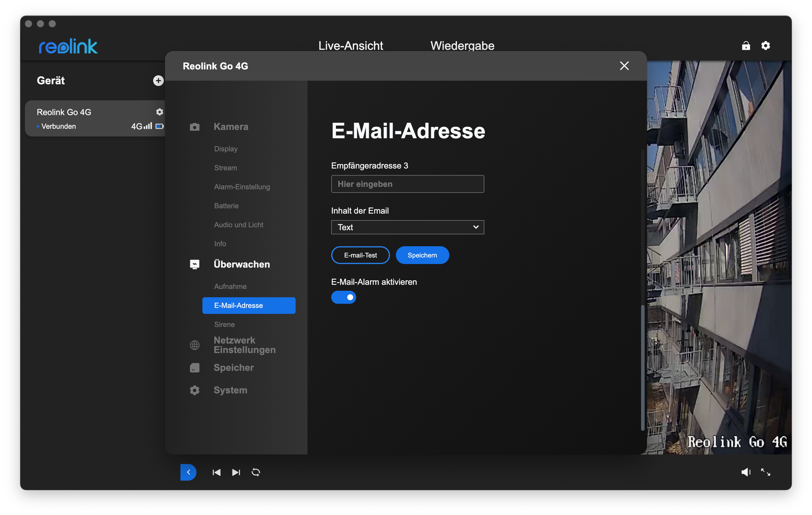Open Reolink Go 4G device gear settings
The height and width of the screenshot is (515, 812).
[159, 112]
